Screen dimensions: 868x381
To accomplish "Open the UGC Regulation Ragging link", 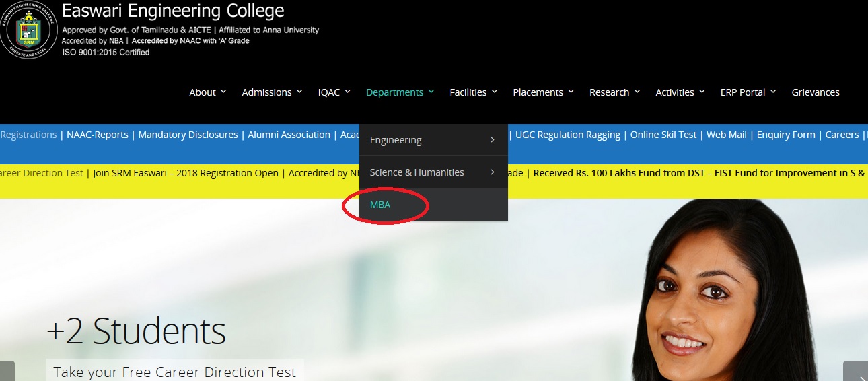I will pyautogui.click(x=568, y=135).
